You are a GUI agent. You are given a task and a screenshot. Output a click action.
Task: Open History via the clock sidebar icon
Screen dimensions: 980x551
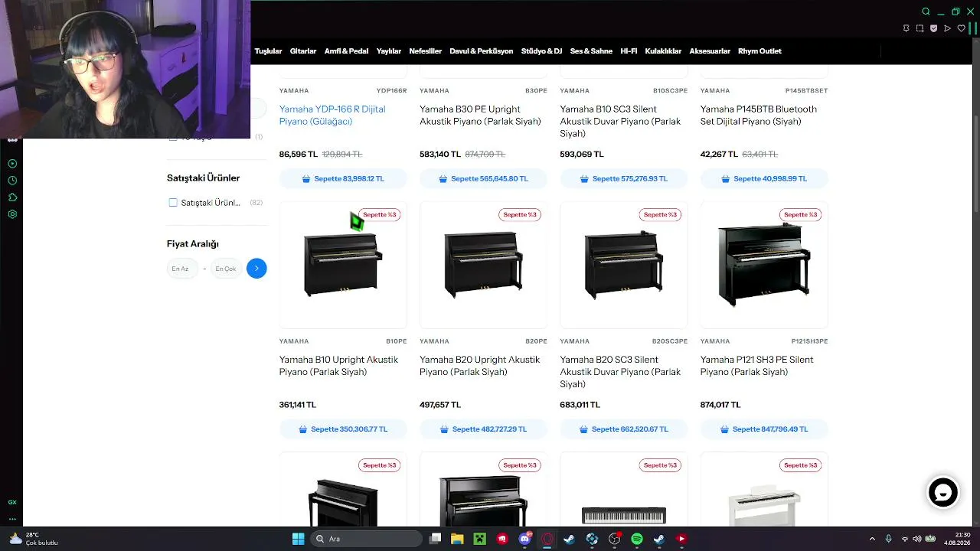(12, 181)
